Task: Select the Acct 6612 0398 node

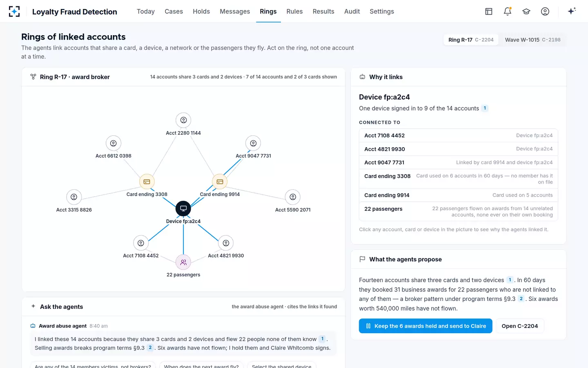Action: pyautogui.click(x=114, y=143)
